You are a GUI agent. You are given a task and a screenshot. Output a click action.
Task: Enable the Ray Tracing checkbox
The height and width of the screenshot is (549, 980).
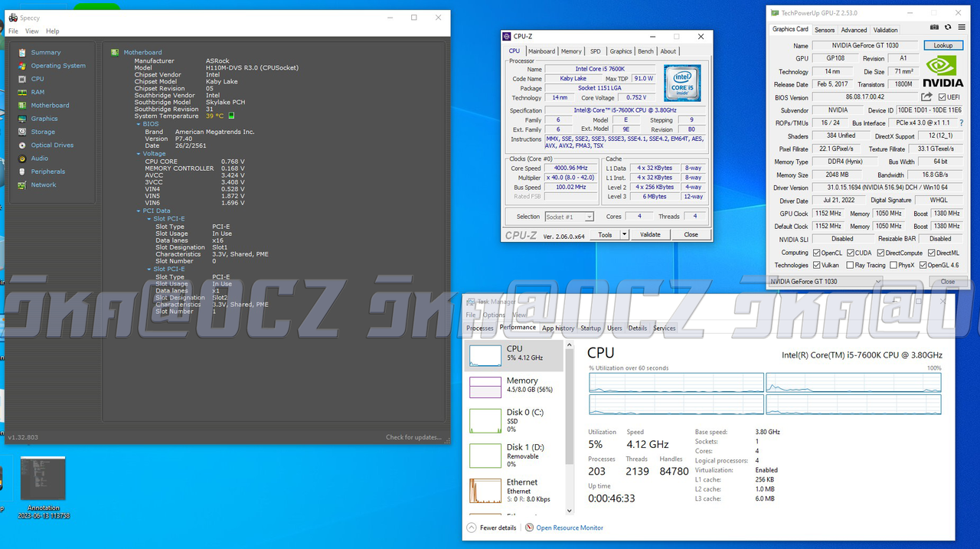coord(851,265)
